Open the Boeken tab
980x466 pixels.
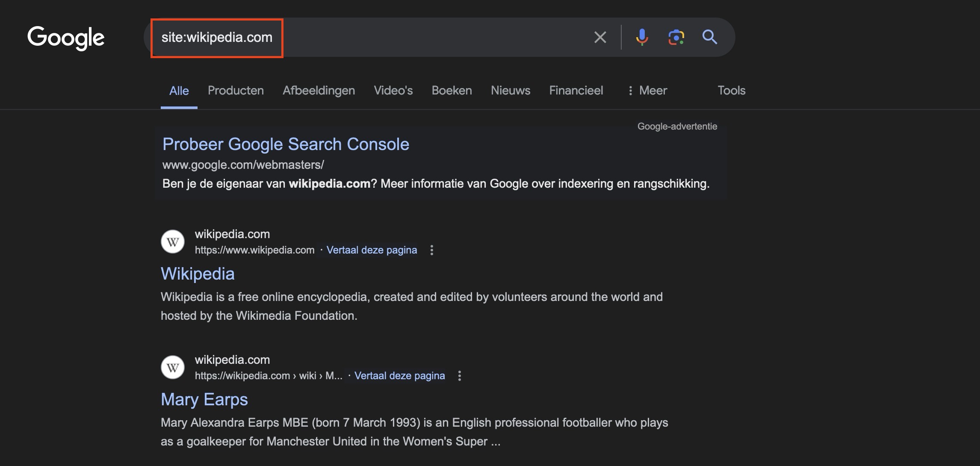[x=452, y=91]
